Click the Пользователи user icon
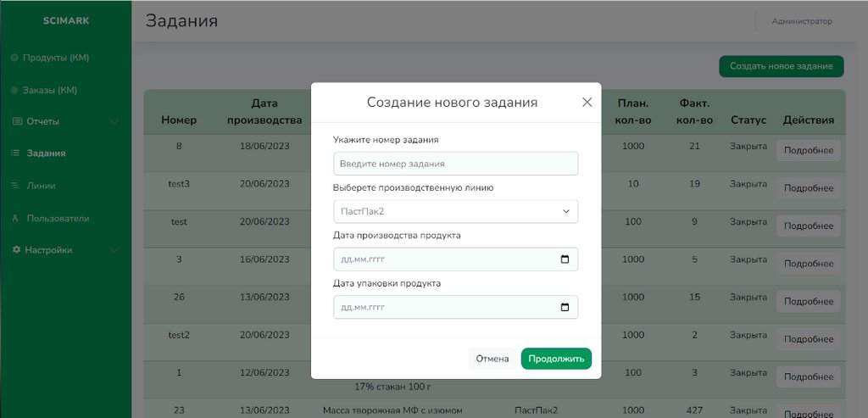The height and width of the screenshot is (418, 868). click(x=15, y=218)
